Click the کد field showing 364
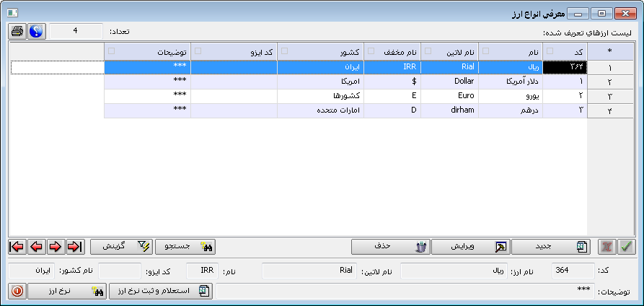The height and width of the screenshot is (306, 644). [x=573, y=271]
